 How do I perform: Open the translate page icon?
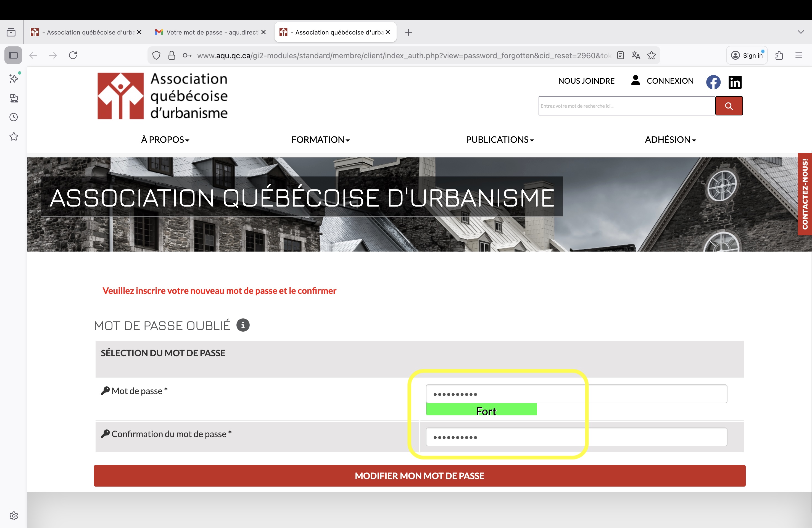[636, 55]
